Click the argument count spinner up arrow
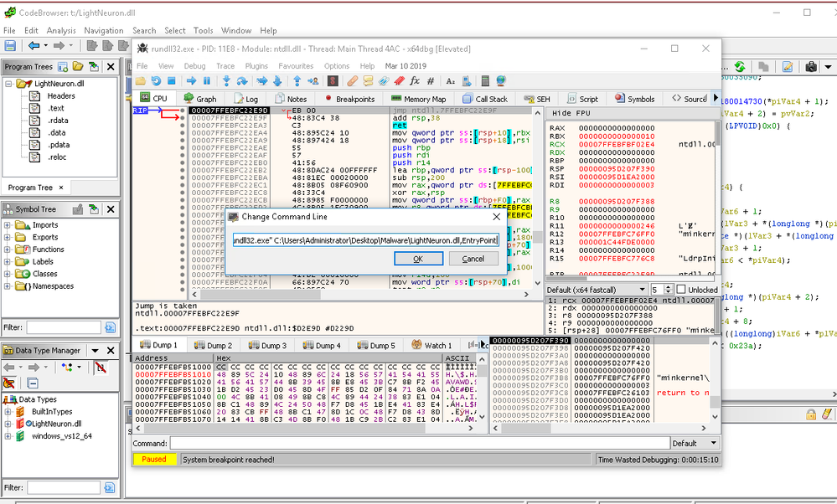The width and height of the screenshot is (837, 504). pos(669,287)
